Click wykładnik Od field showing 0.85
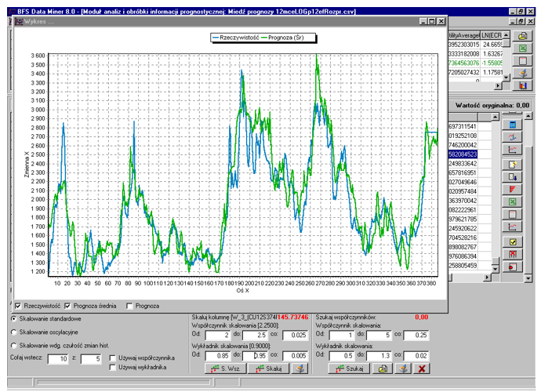The width and height of the screenshot is (541, 392). (x=218, y=355)
